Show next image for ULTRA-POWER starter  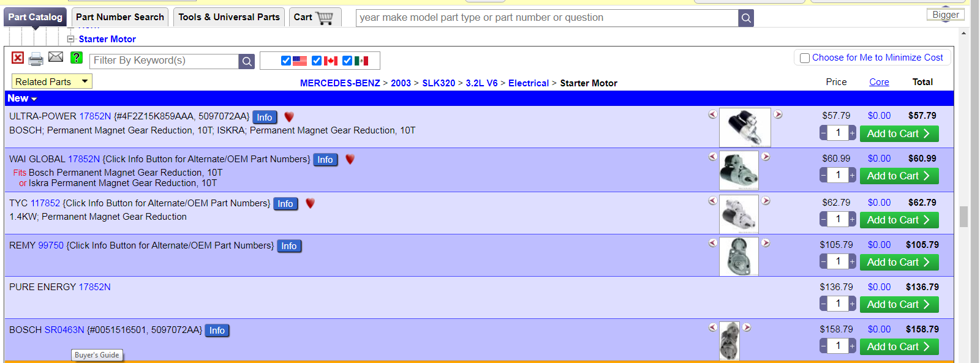click(778, 114)
